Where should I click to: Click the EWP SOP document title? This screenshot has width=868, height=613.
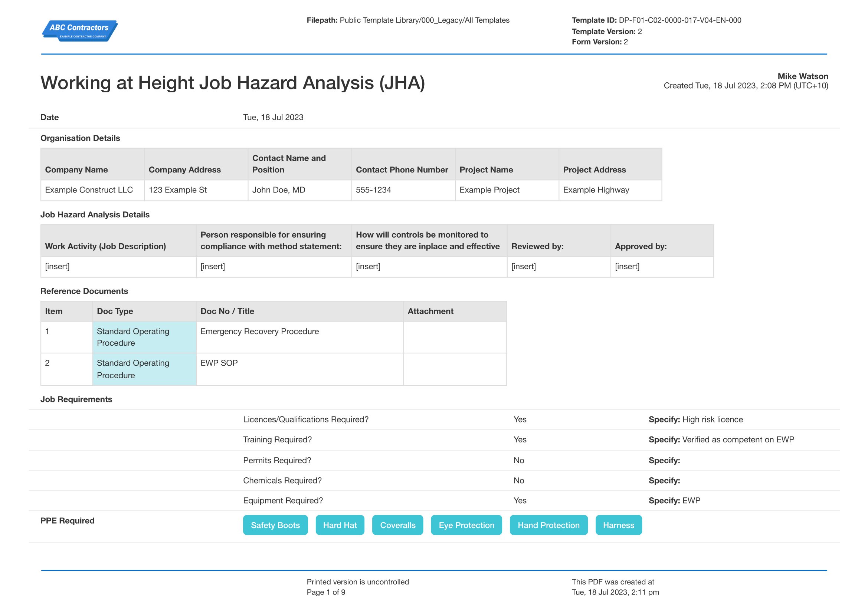(219, 363)
